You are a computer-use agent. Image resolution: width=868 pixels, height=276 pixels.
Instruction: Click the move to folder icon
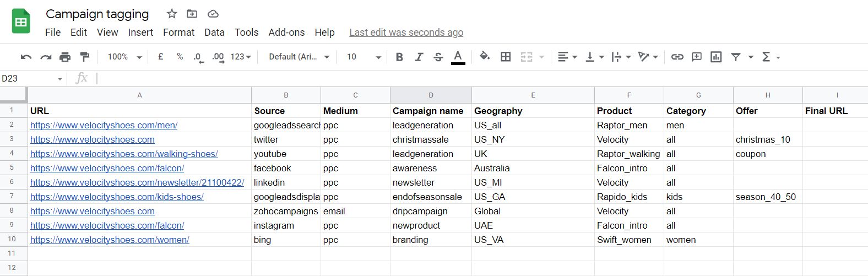(192, 14)
